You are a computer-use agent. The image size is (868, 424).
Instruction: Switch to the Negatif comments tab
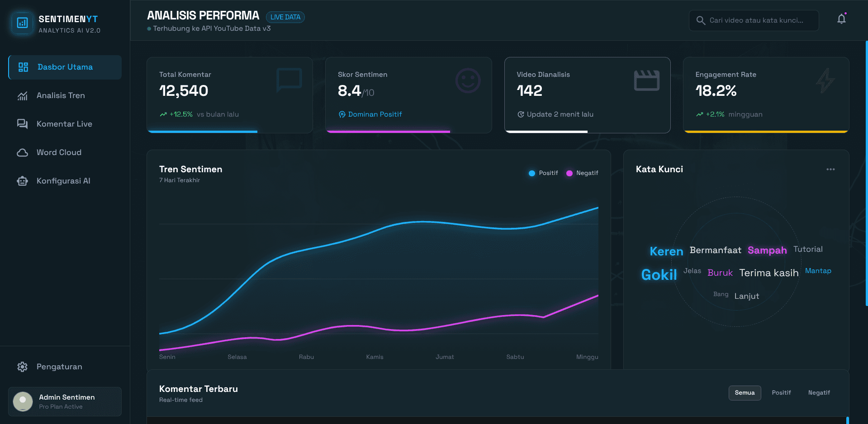pyautogui.click(x=819, y=393)
